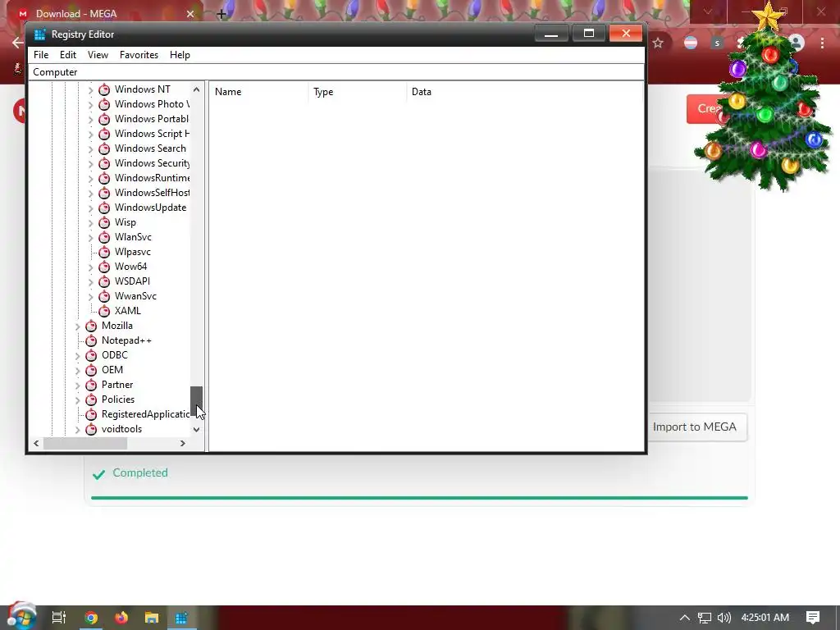Click the tree scroll up arrow
The width and height of the screenshot is (840, 630).
tap(197, 89)
